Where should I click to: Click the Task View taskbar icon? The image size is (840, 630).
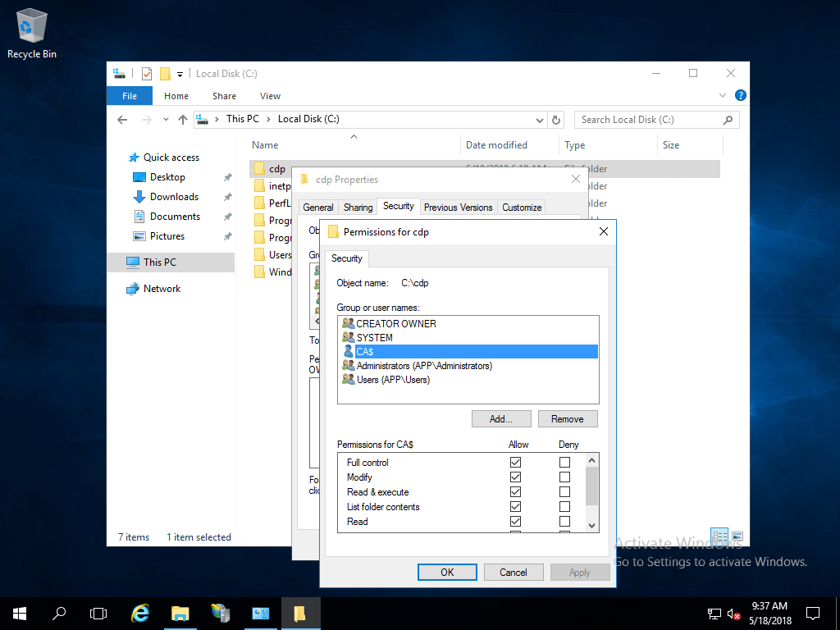(x=98, y=613)
